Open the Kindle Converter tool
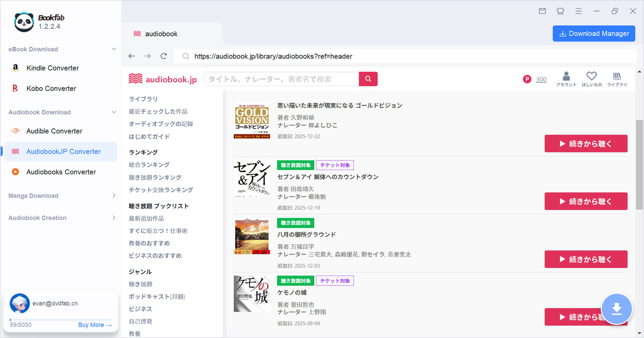 [52, 68]
